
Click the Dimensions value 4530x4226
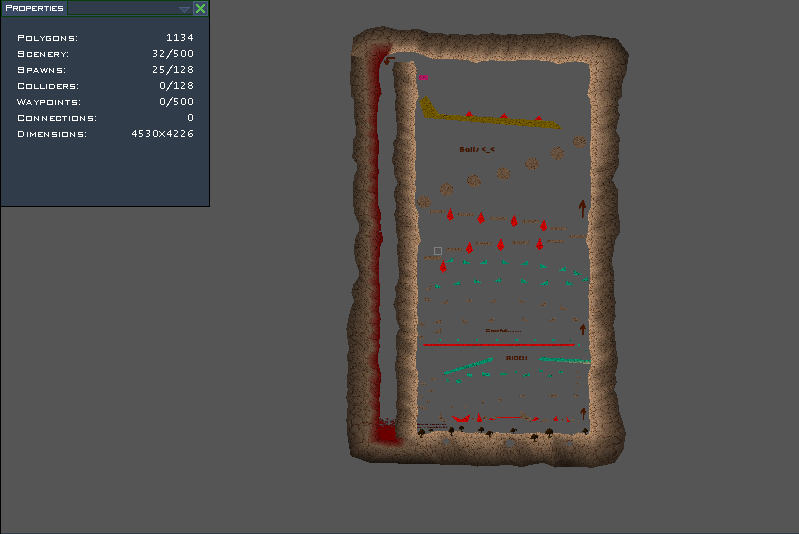click(x=162, y=134)
